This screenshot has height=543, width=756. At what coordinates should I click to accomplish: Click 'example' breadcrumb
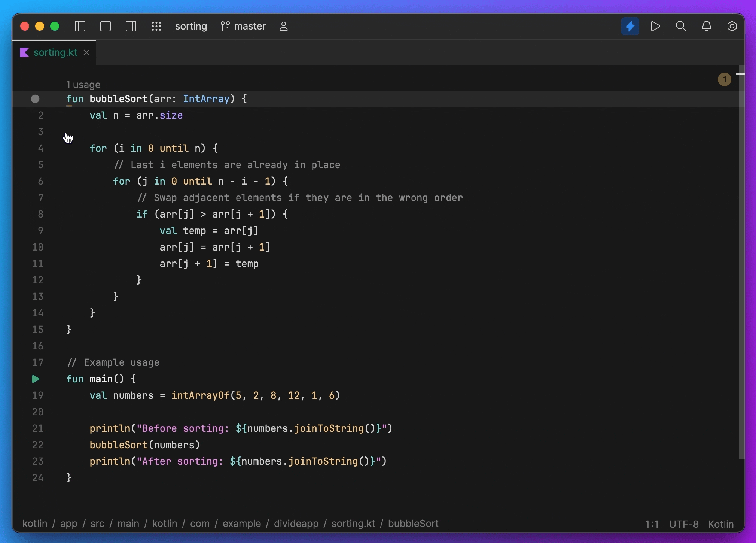pyautogui.click(x=242, y=524)
